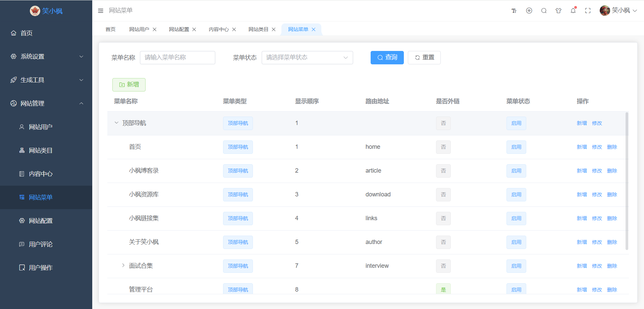Click the 启用 status tag for 小枫链接集

pos(516,219)
